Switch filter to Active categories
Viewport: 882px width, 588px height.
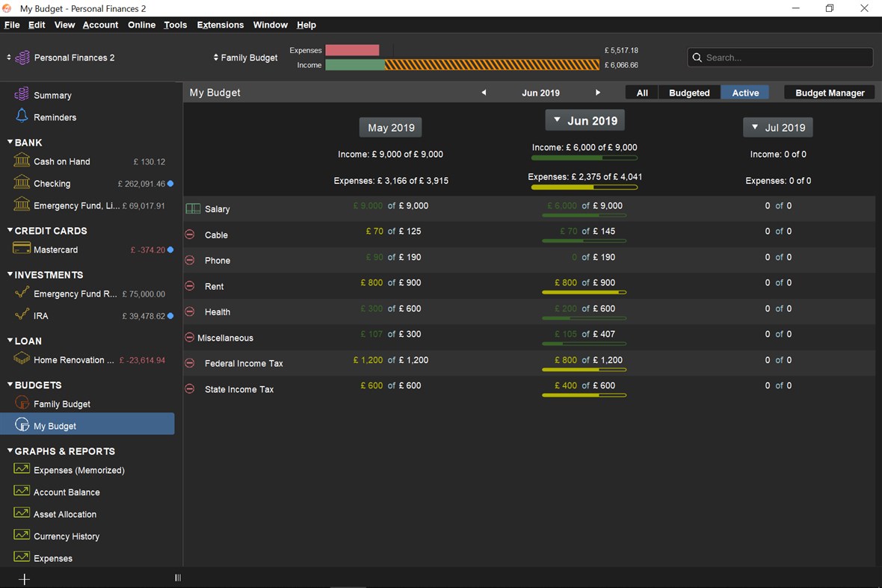(744, 93)
